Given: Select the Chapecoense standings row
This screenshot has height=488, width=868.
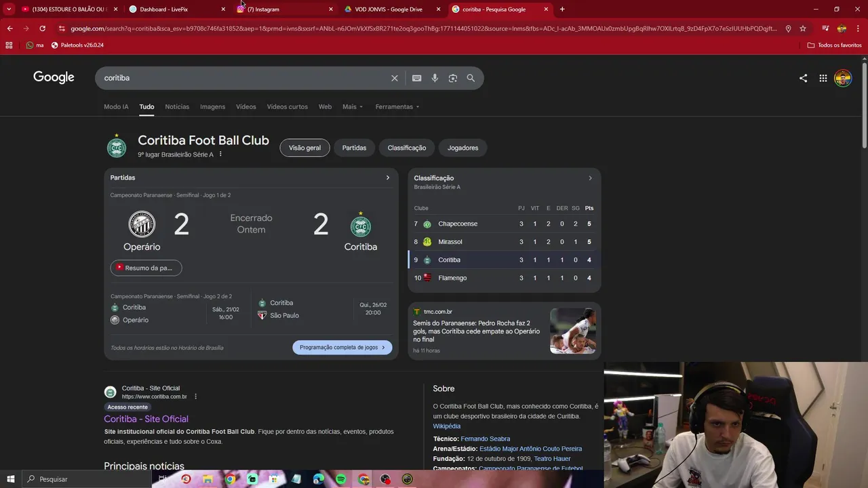Looking at the screenshot, I should click(504, 224).
